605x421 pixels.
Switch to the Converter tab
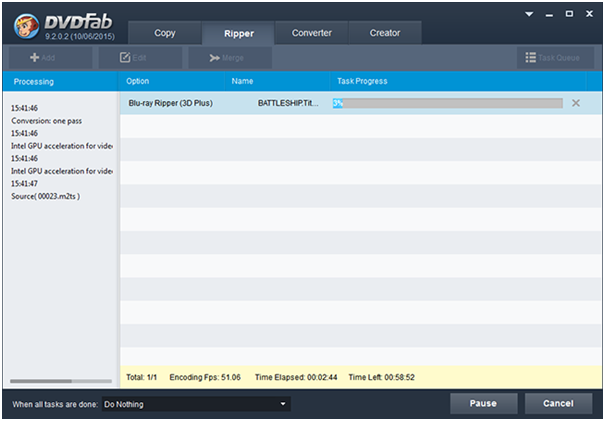click(x=312, y=33)
